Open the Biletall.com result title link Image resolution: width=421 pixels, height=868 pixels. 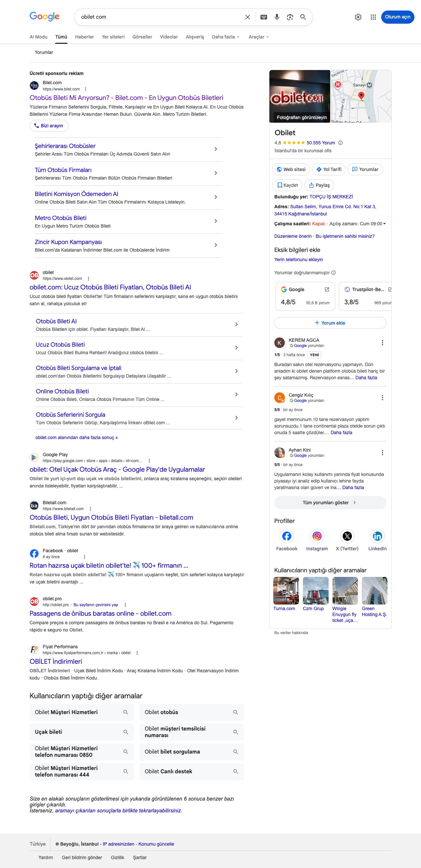pyautogui.click(x=111, y=517)
